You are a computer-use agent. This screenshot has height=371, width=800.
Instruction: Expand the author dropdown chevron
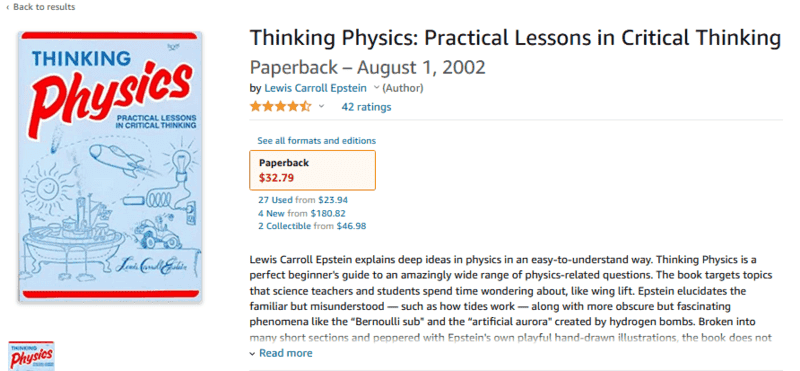(377, 88)
